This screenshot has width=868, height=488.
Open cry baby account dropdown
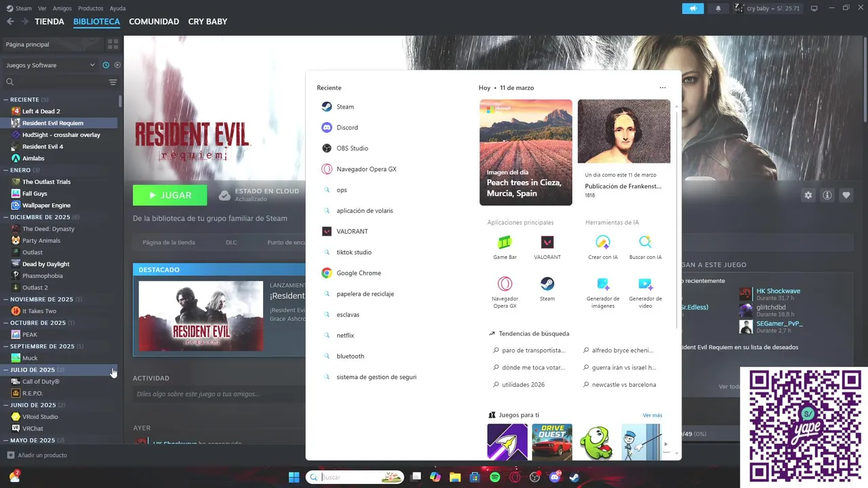768,8
